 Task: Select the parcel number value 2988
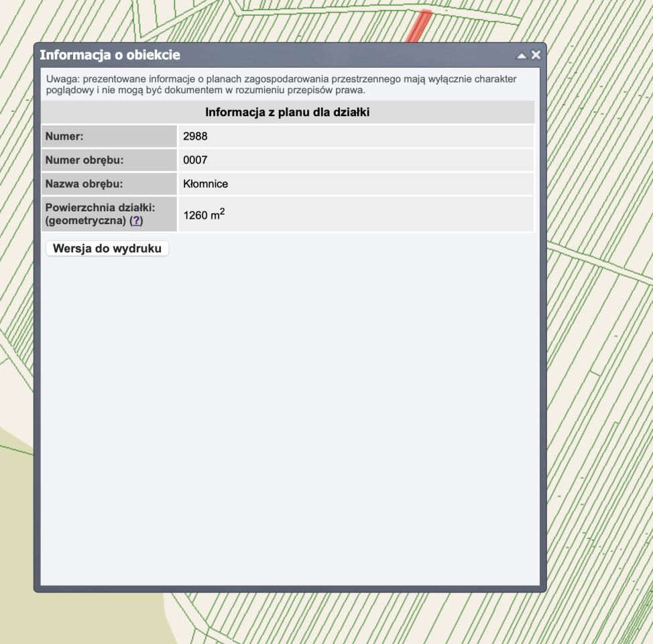195,136
